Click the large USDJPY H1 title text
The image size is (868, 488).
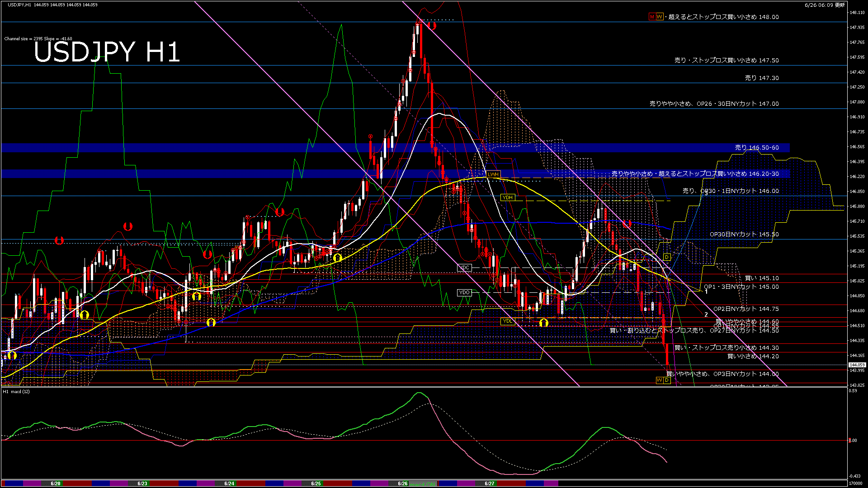107,52
